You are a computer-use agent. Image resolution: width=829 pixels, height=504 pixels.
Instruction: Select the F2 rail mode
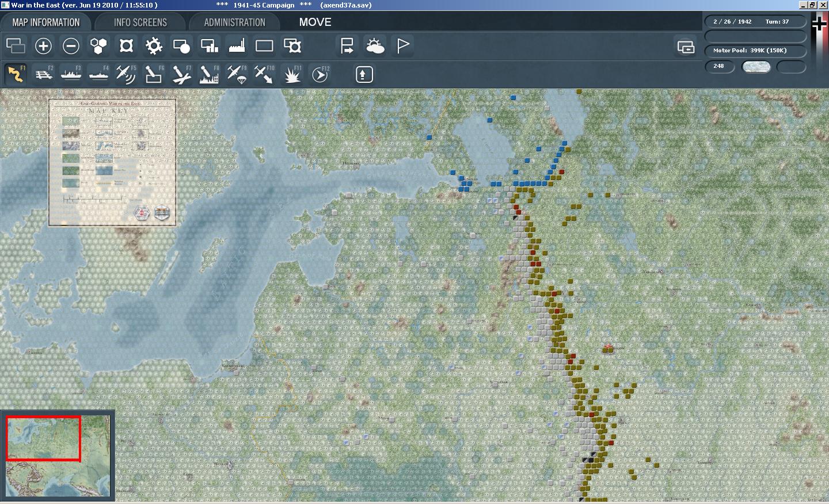point(43,74)
